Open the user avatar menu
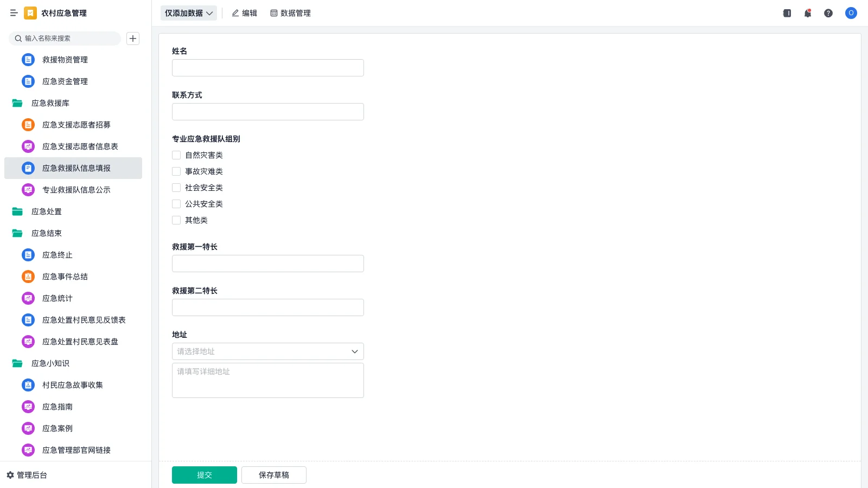This screenshot has height=488, width=868. tap(851, 13)
